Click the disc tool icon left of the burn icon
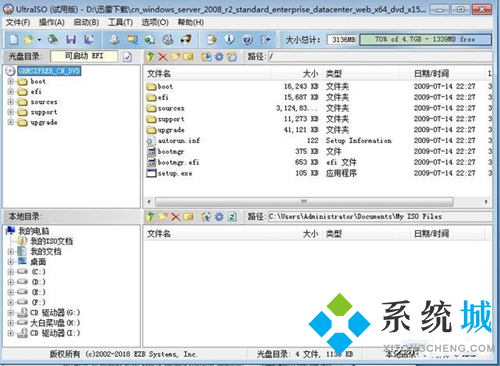The image size is (500, 366). [168, 40]
